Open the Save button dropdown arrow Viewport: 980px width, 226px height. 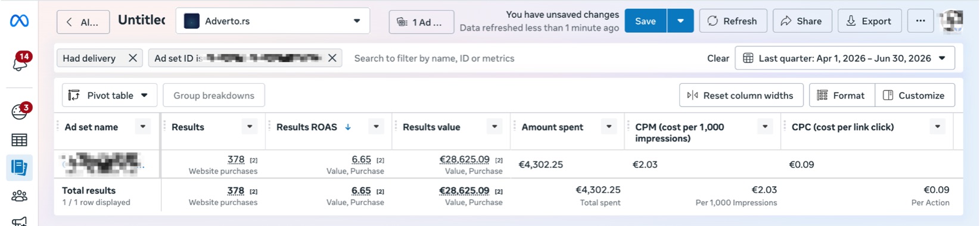680,21
